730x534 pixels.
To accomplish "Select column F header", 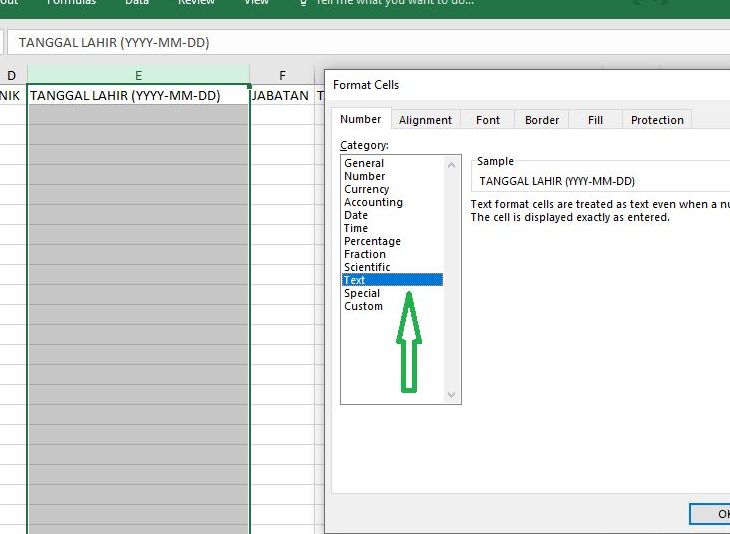I will [282, 75].
